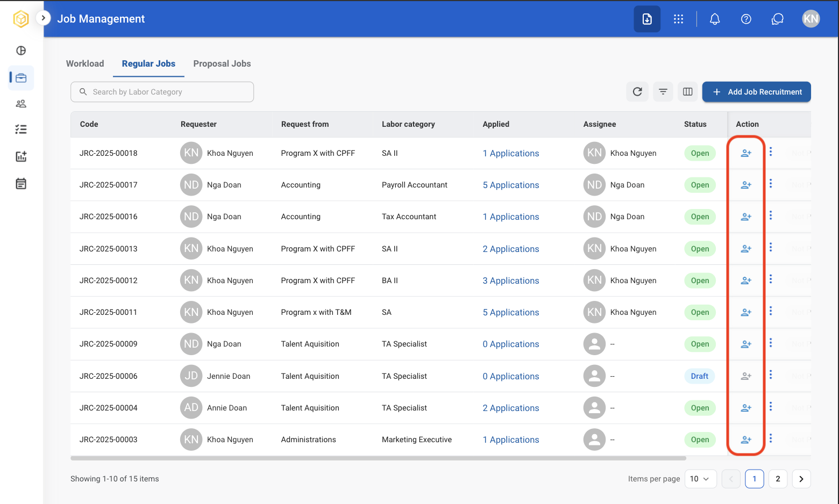Open the calendar icon in left sidebar

pyautogui.click(x=21, y=184)
